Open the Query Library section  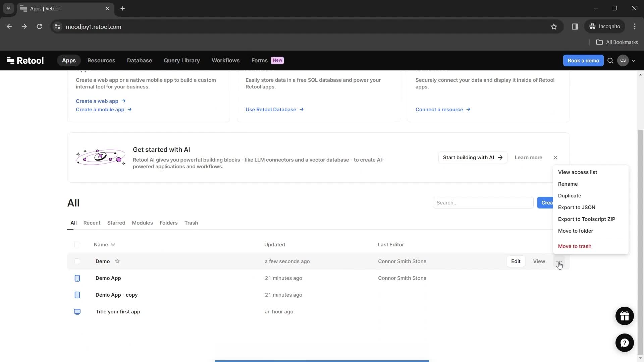point(182,61)
